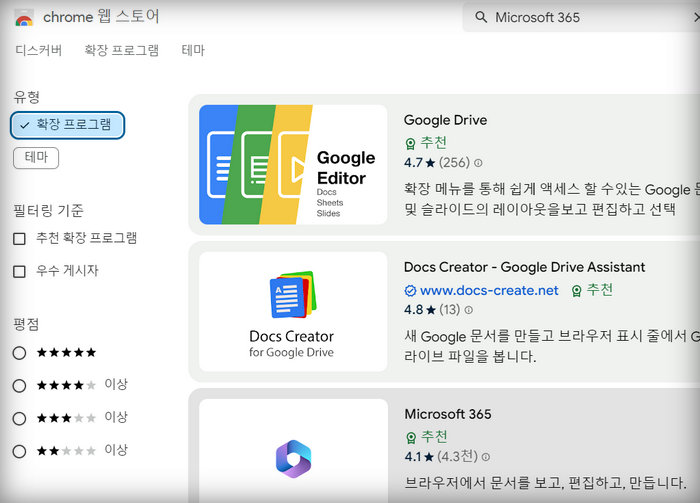The width and height of the screenshot is (700, 503).
Task: Select the 테마 type filter chip
Action: tap(36, 158)
